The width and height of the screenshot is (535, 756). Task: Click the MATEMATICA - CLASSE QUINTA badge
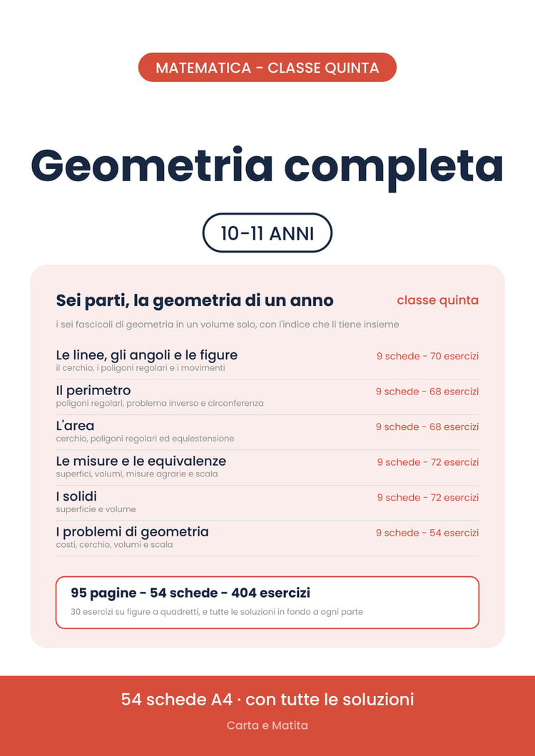[267, 68]
